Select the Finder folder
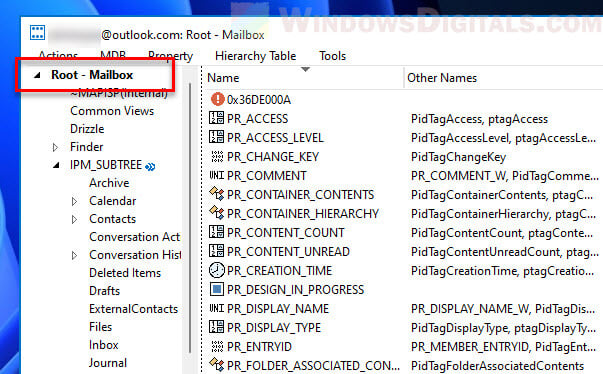 87,147
